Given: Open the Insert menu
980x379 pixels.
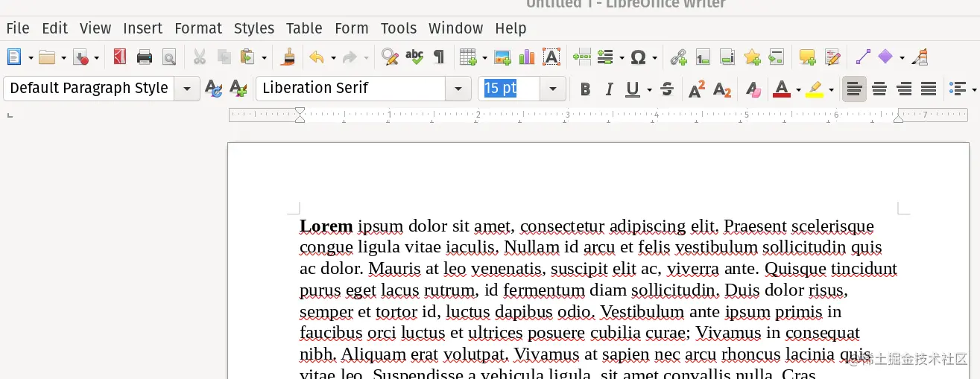Looking at the screenshot, I should [142, 28].
